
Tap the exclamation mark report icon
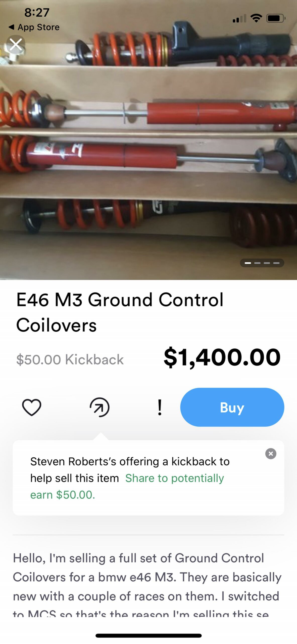click(x=160, y=407)
